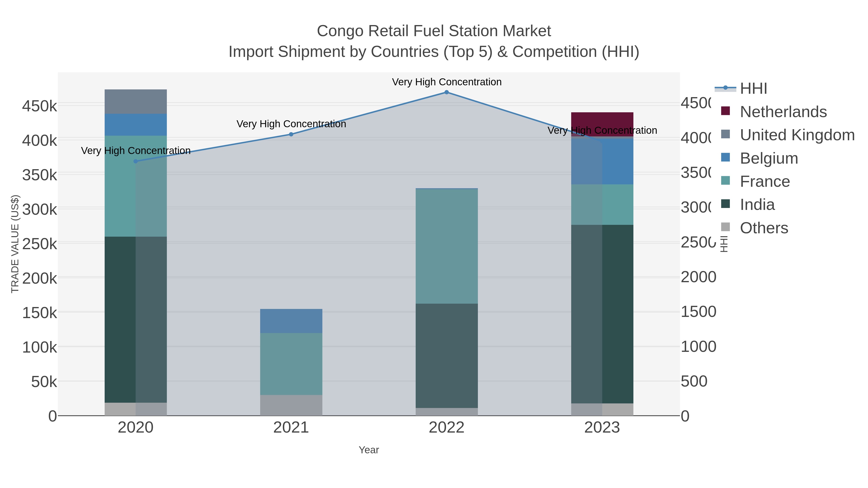Click the India bar segment in 2020
The height and width of the screenshot is (488, 868).
(136, 320)
